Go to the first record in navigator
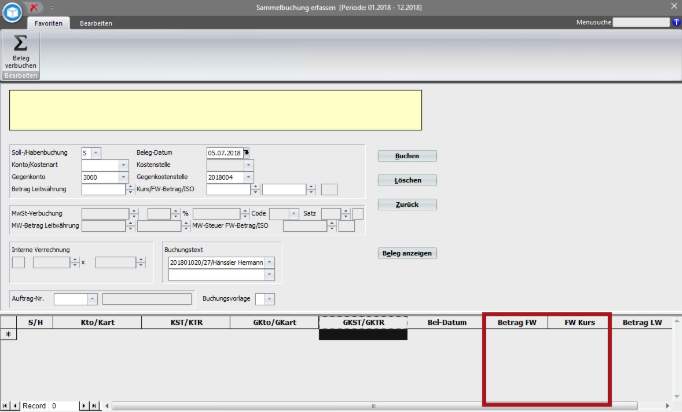 tap(6, 406)
